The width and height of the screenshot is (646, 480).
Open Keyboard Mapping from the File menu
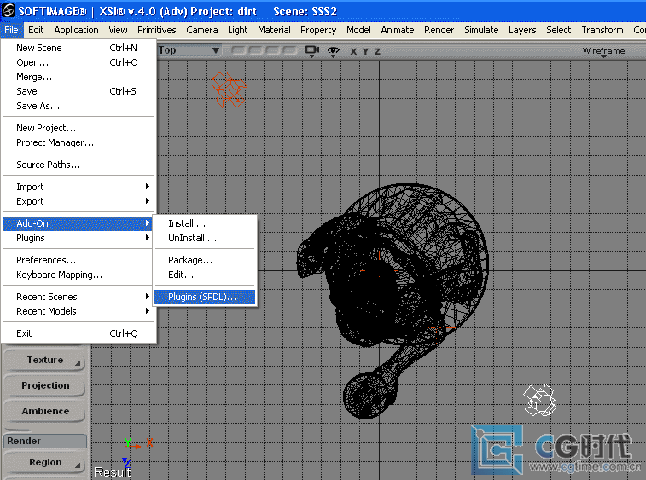click(78, 275)
